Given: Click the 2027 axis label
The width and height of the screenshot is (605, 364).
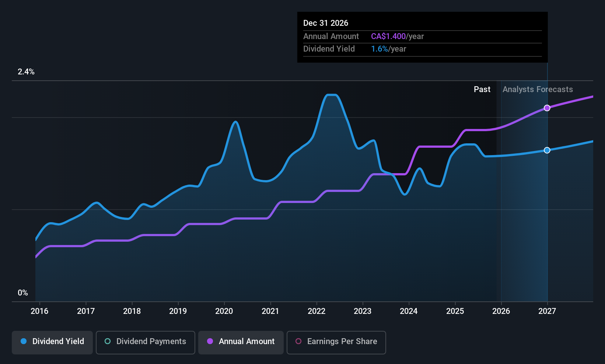Looking at the screenshot, I should 547,311.
